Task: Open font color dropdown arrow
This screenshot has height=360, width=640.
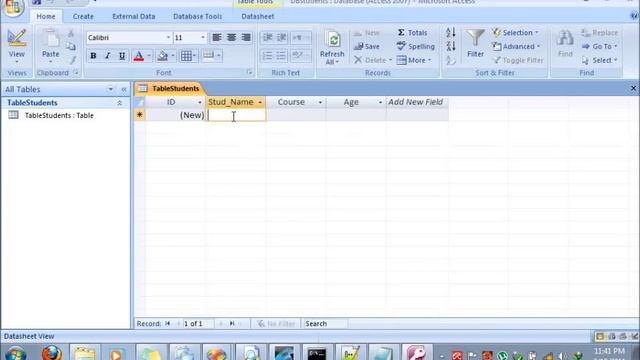Action: tap(149, 56)
